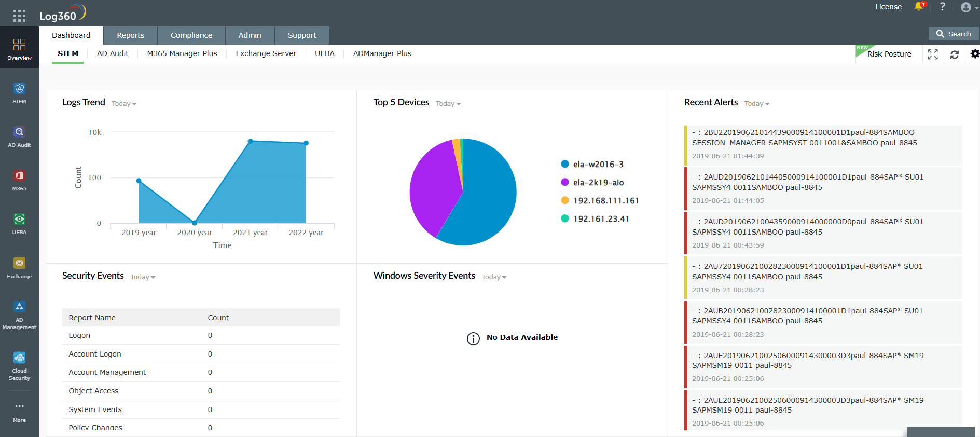Open the Recent Alerts Today dropdown

[757, 104]
